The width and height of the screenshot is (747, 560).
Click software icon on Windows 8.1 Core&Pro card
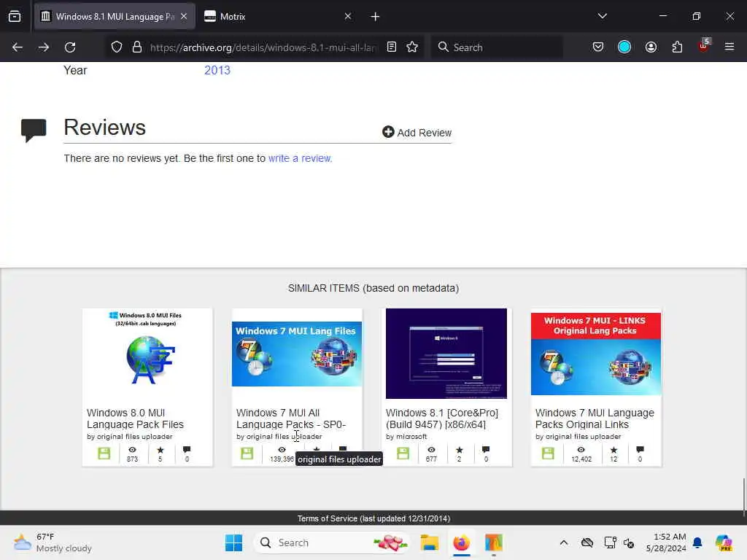coord(403,454)
